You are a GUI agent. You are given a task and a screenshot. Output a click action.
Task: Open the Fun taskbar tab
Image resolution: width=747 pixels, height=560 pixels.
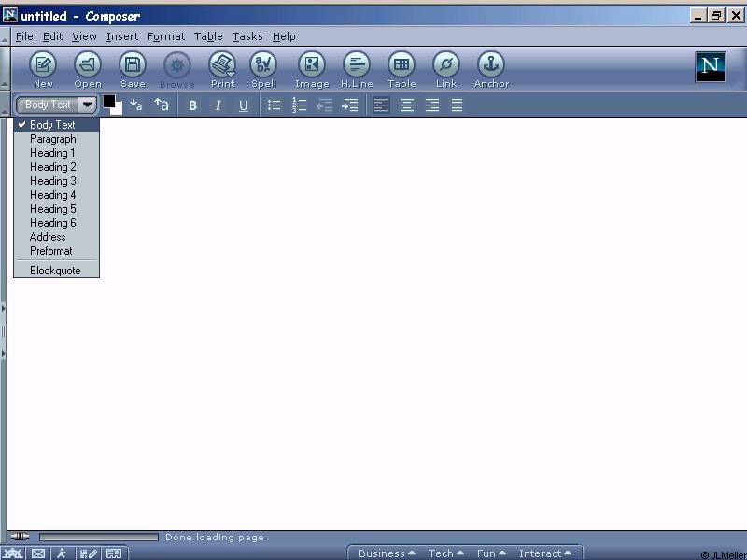coord(491,553)
